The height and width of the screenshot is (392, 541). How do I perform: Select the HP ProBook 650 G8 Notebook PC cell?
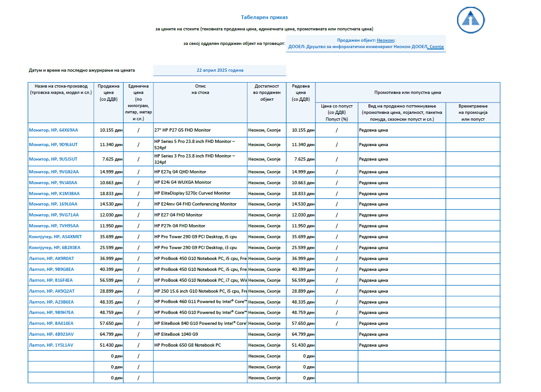200,345
